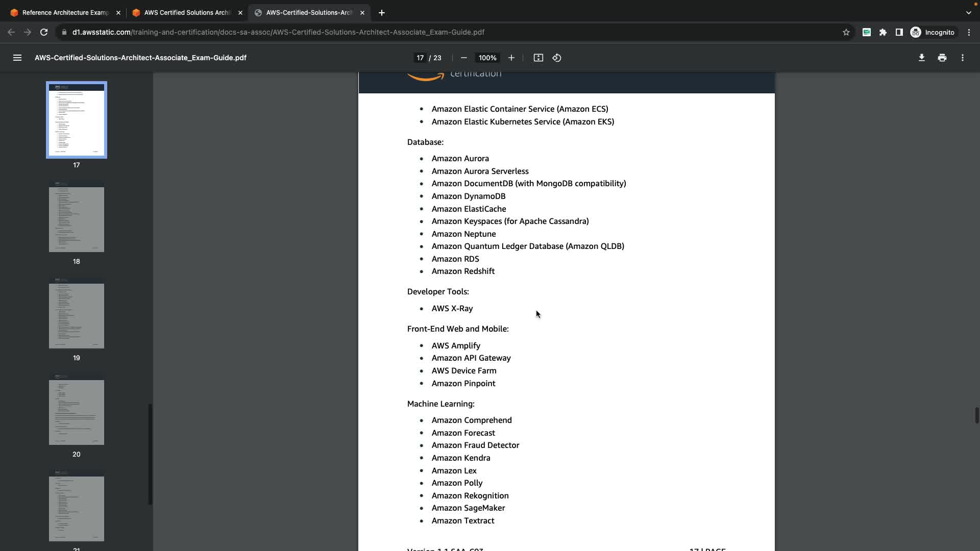Download the PDF file
980x551 pixels.
(x=921, y=58)
